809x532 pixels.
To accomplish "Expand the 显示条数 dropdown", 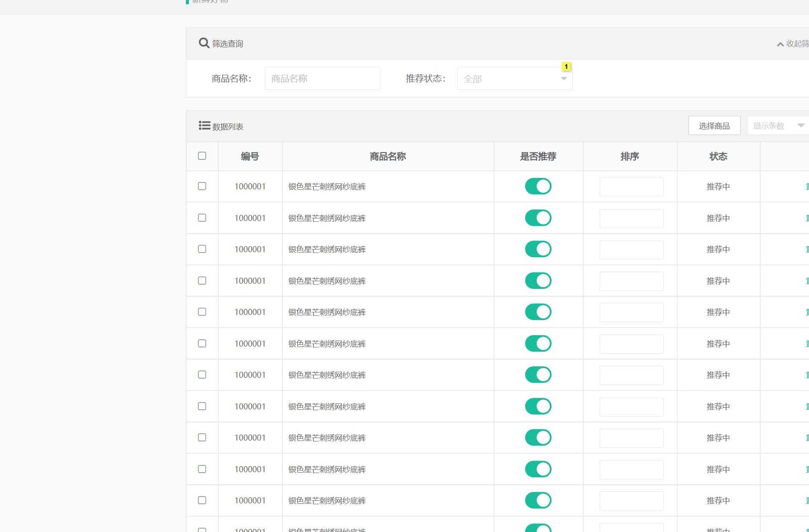I will 778,126.
